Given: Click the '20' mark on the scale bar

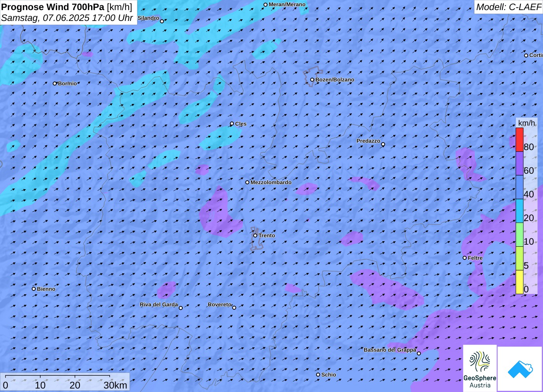Looking at the screenshot, I should [x=75, y=385].
